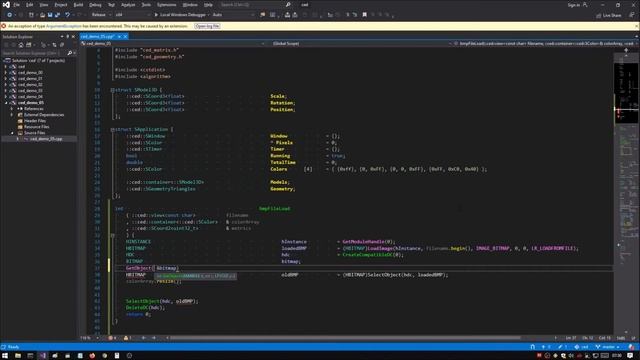Expand the ced_demo_03 project node
The width and height of the screenshot is (640, 360).
[x=6, y=91]
